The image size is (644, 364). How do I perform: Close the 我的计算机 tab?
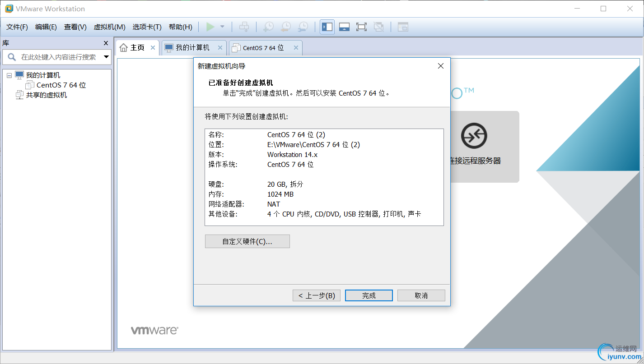tap(220, 47)
